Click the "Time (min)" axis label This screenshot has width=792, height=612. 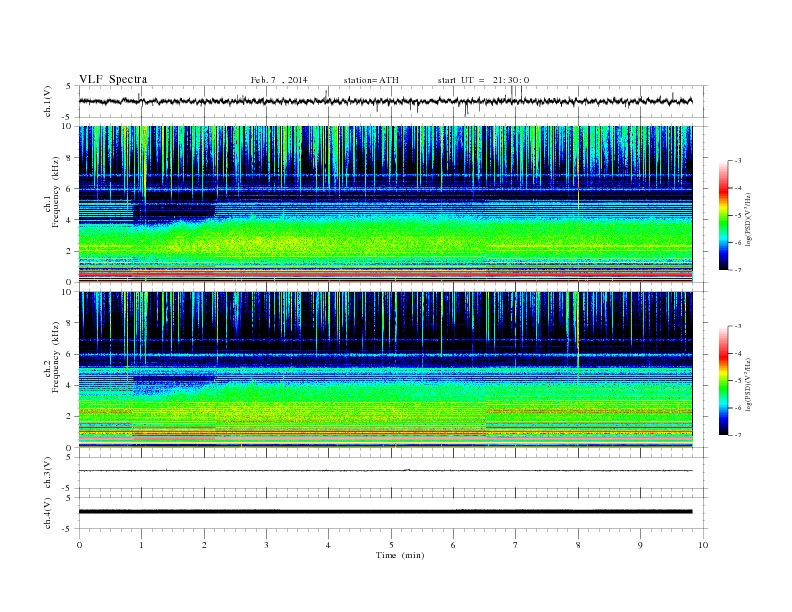click(400, 555)
